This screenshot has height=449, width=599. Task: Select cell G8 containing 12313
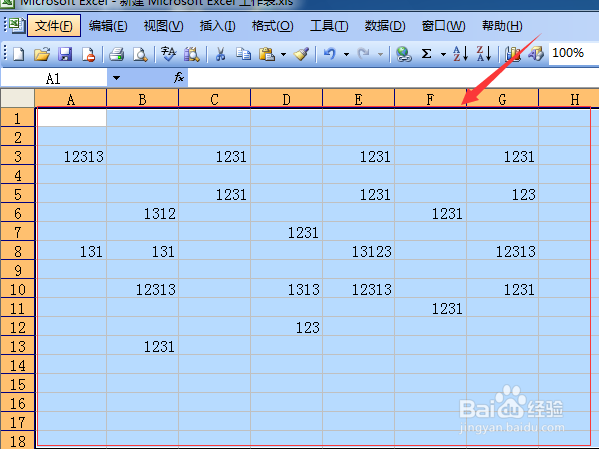point(502,251)
